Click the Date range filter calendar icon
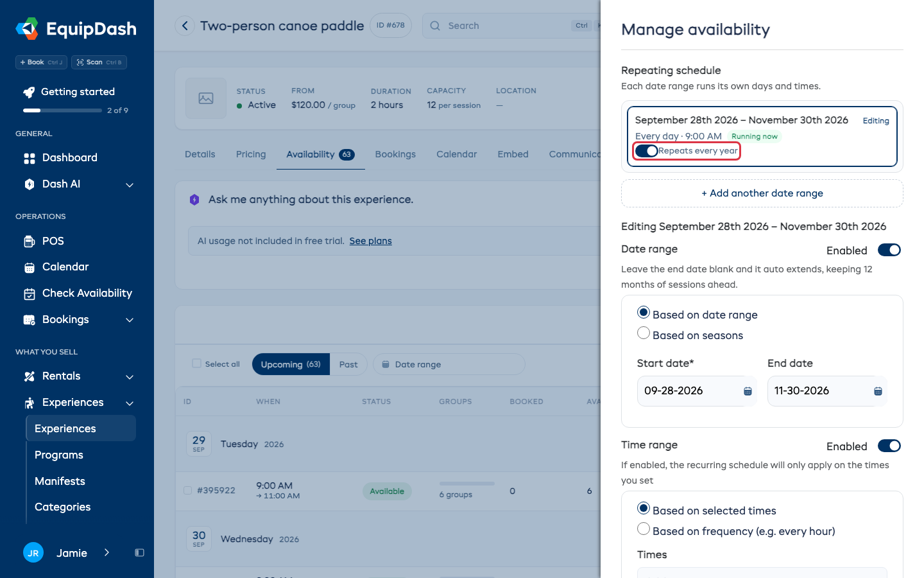Image resolution: width=924 pixels, height=578 pixels. click(x=386, y=365)
